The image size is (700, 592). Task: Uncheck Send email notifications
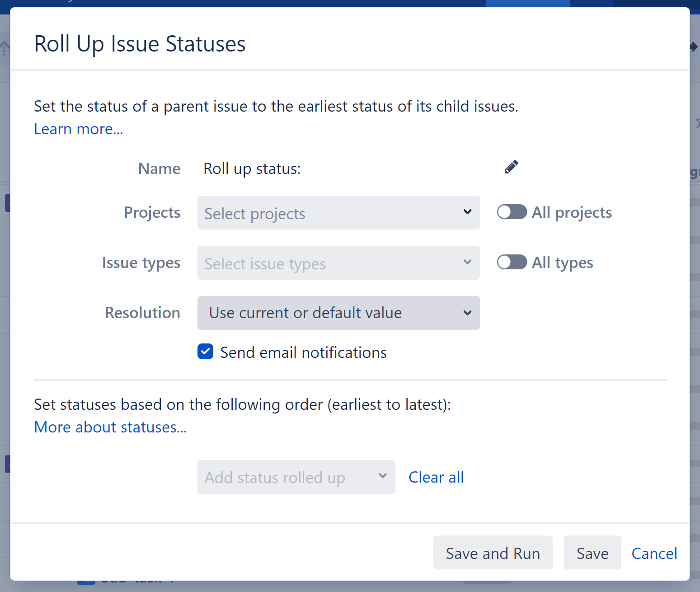(205, 352)
